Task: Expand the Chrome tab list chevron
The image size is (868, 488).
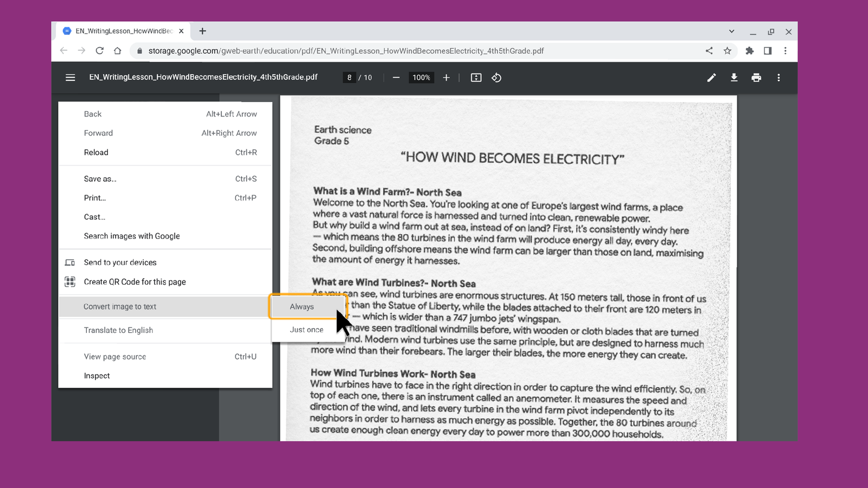Action: pos(731,31)
